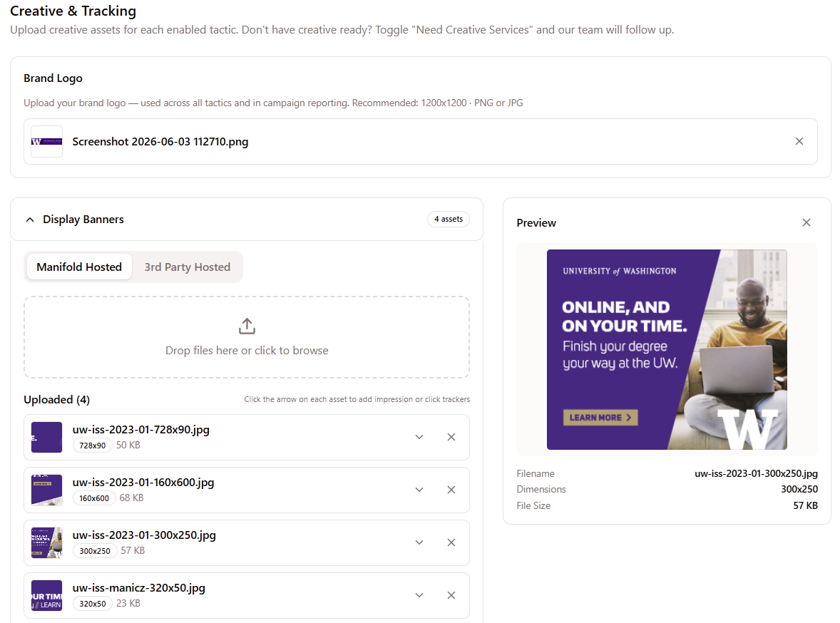Screen dimensions: 840x623
Task: Select filename uw-iss-2023-01-160x600.jpg
Action: pyautogui.click(x=143, y=482)
